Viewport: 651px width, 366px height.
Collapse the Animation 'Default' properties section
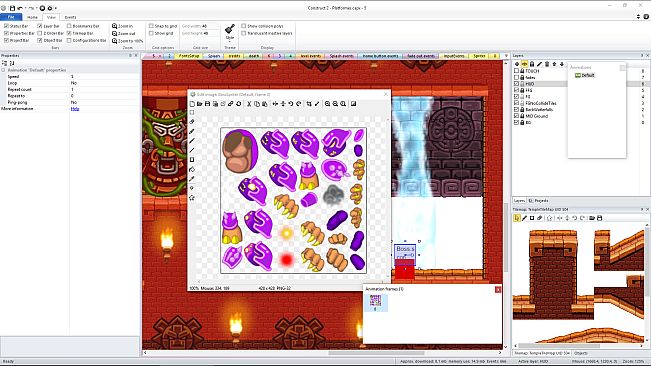click(3, 70)
